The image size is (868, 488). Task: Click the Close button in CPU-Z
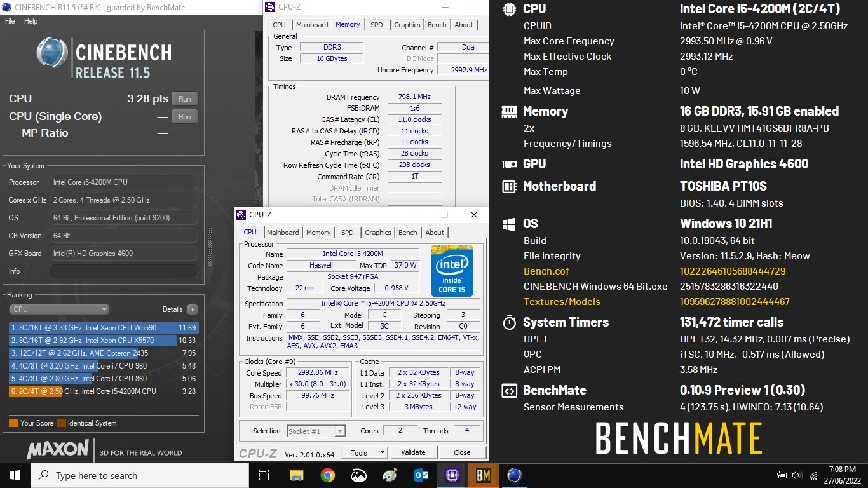pyautogui.click(x=462, y=452)
